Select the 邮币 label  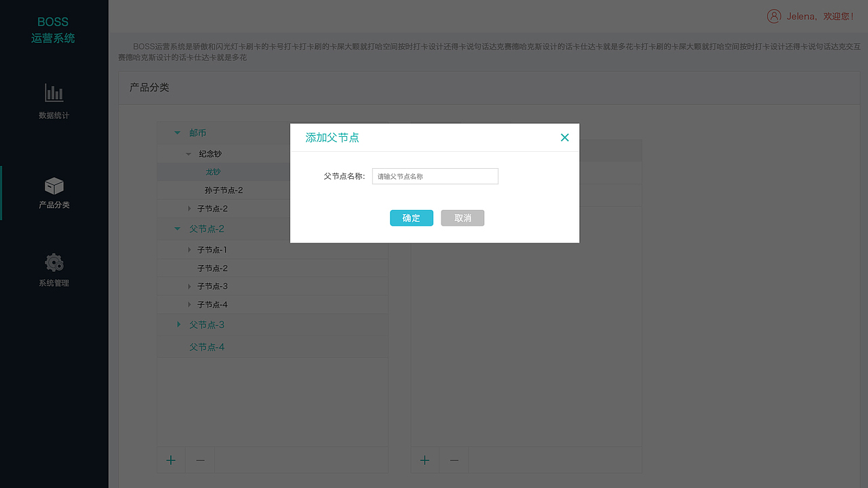pos(198,133)
